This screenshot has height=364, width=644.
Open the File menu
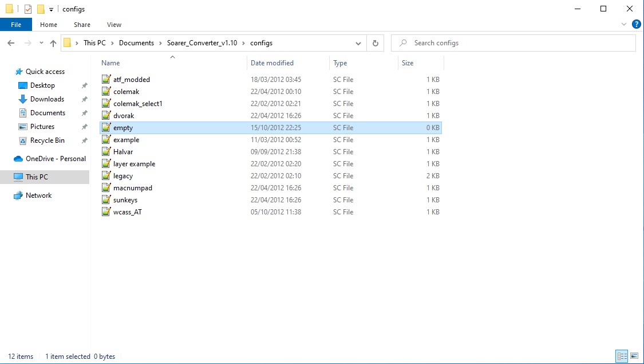(16, 24)
